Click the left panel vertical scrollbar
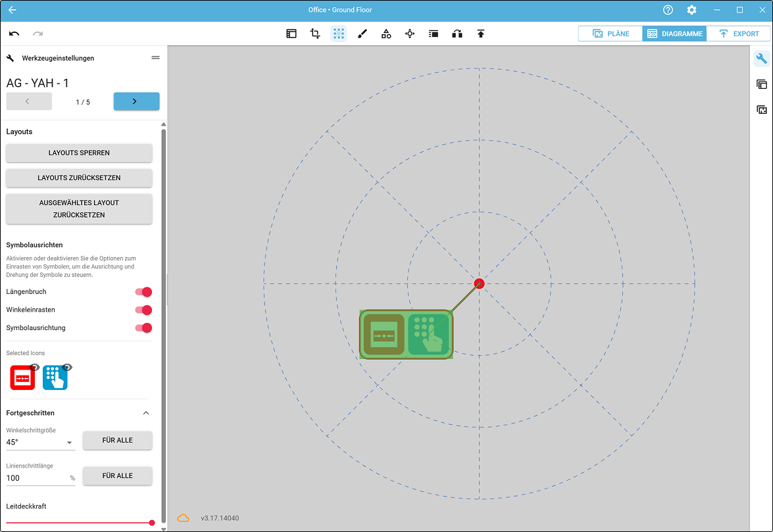 (164, 325)
